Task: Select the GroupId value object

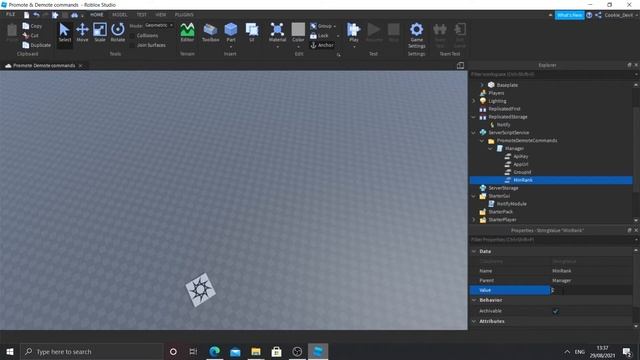Action: click(522, 172)
